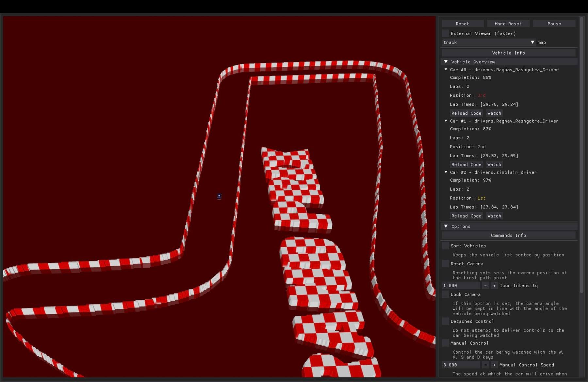Click the side panel vertical scrollbar
The height and width of the screenshot is (382, 588).
coord(581,155)
